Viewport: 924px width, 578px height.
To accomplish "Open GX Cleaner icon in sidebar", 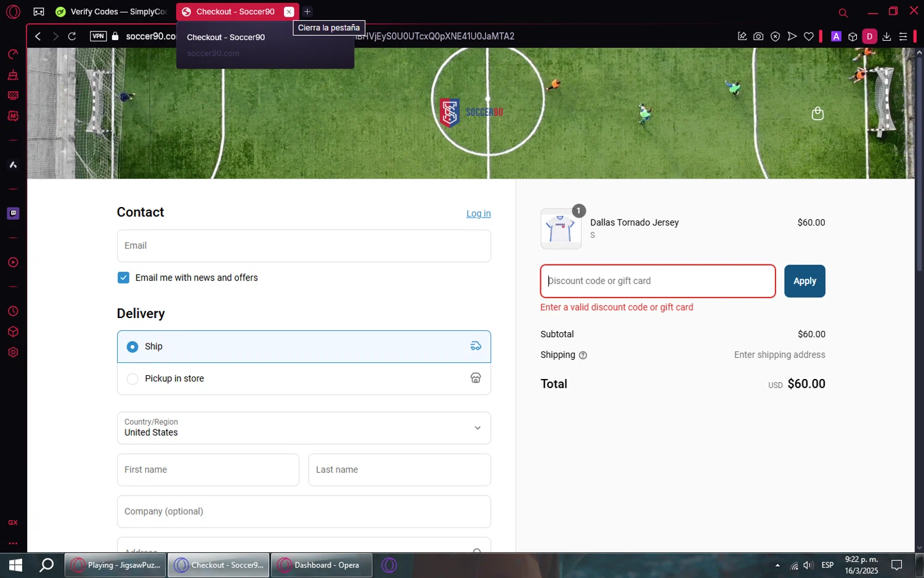I will pos(13,75).
